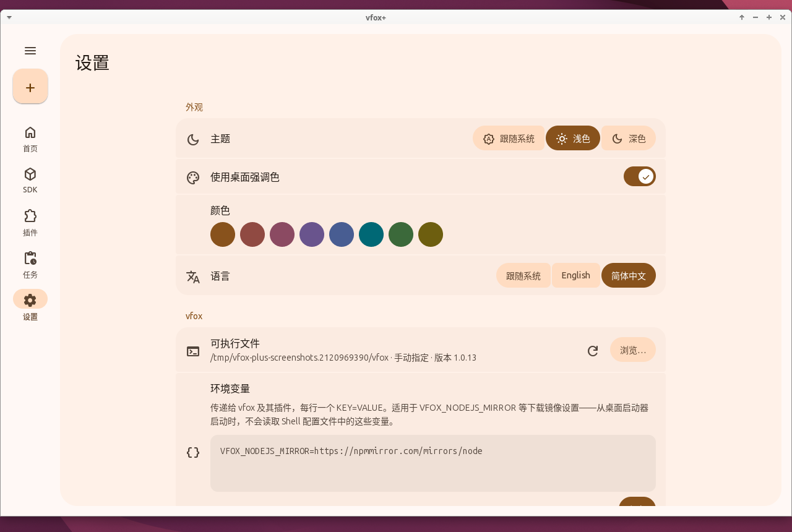Click the terminal icon beside 可执行文件
Screen dimensions: 792x532
pyautogui.click(x=193, y=351)
